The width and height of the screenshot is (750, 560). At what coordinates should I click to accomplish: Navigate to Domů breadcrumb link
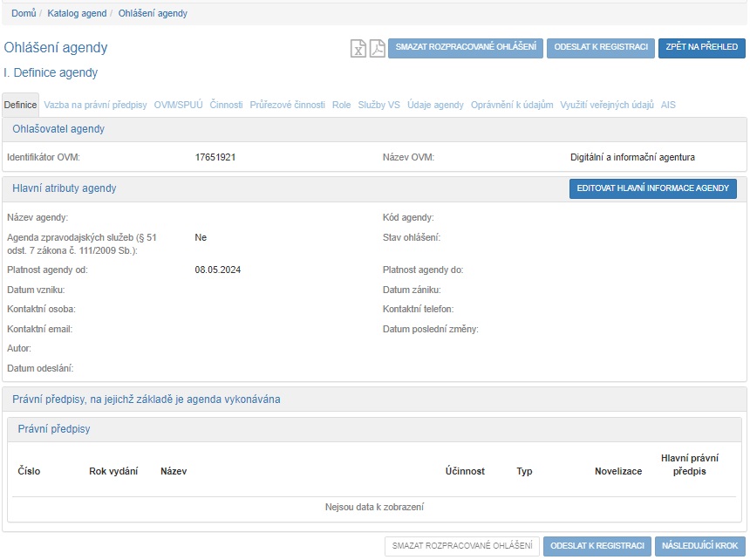tap(24, 13)
